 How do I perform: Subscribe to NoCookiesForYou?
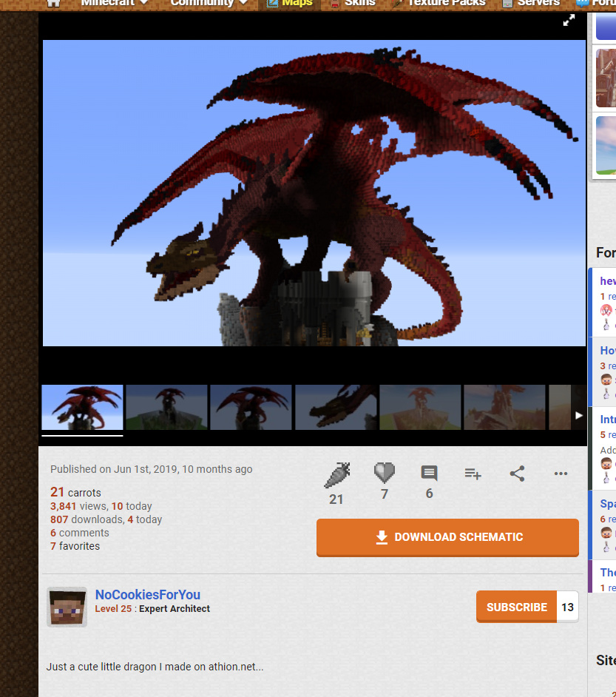[x=516, y=607]
